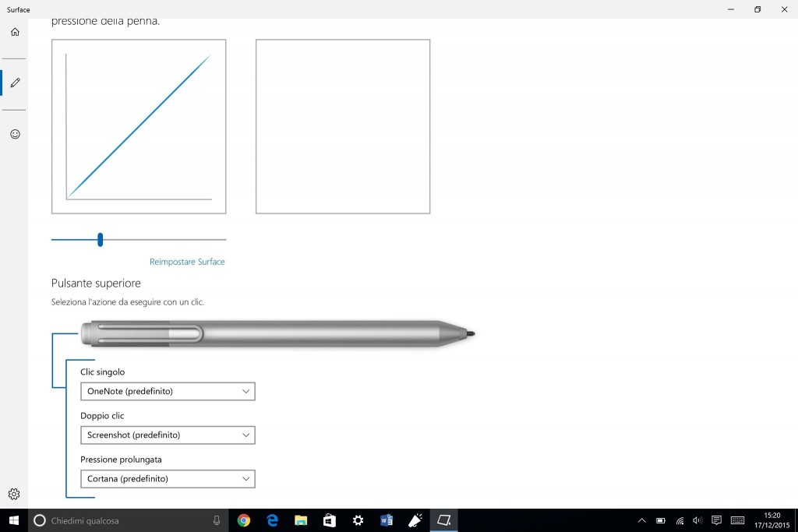
Task: Open Windows Settings gear in the taskbar
Action: pos(358,520)
